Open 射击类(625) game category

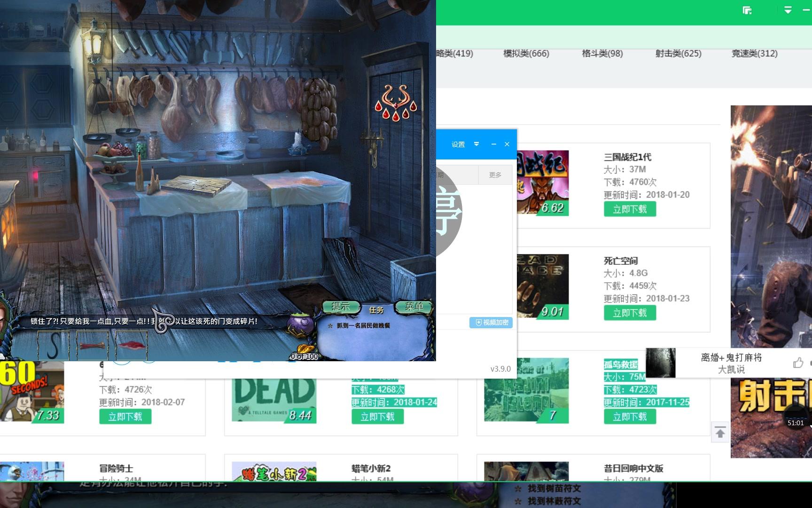click(679, 54)
